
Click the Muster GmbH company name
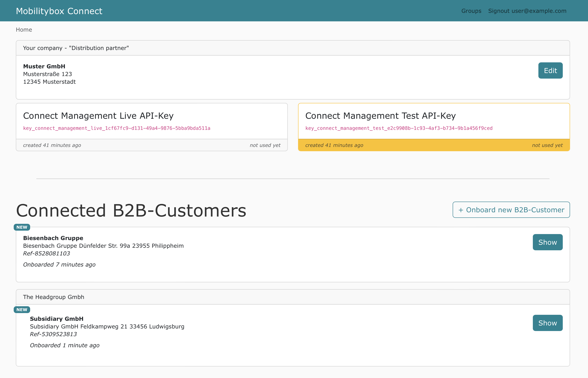coord(44,66)
